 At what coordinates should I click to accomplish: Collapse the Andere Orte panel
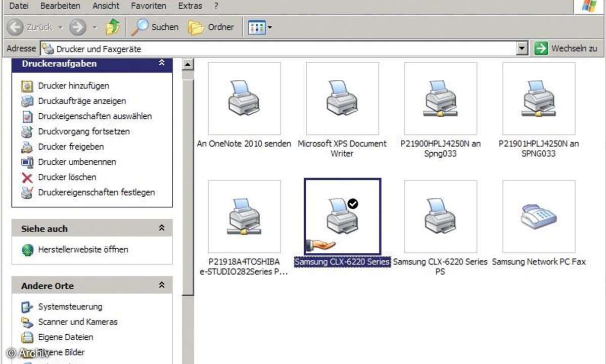[x=162, y=285]
